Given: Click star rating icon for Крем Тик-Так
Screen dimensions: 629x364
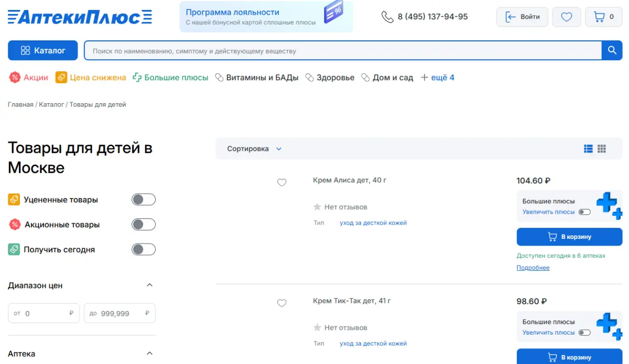Looking at the screenshot, I should (x=317, y=327).
